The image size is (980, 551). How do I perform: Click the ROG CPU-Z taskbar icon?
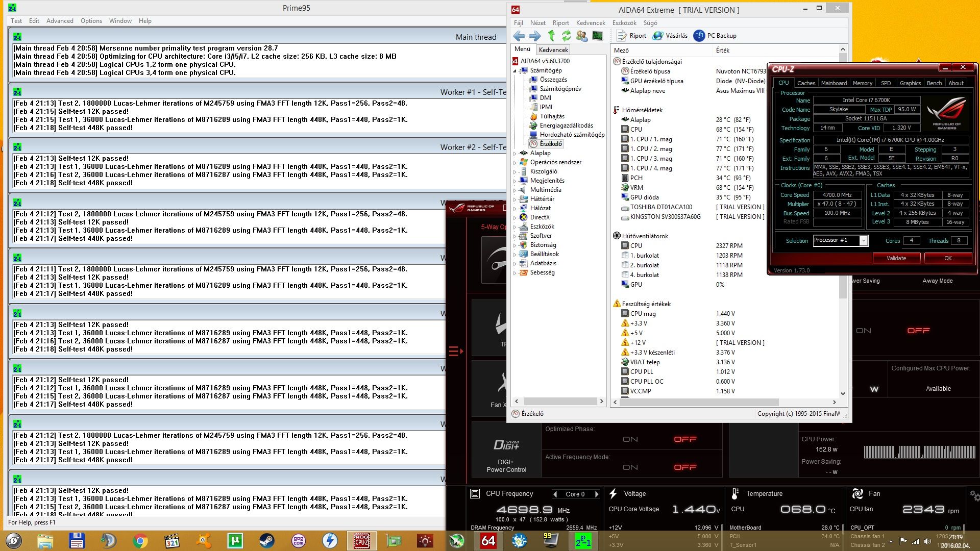(x=361, y=540)
